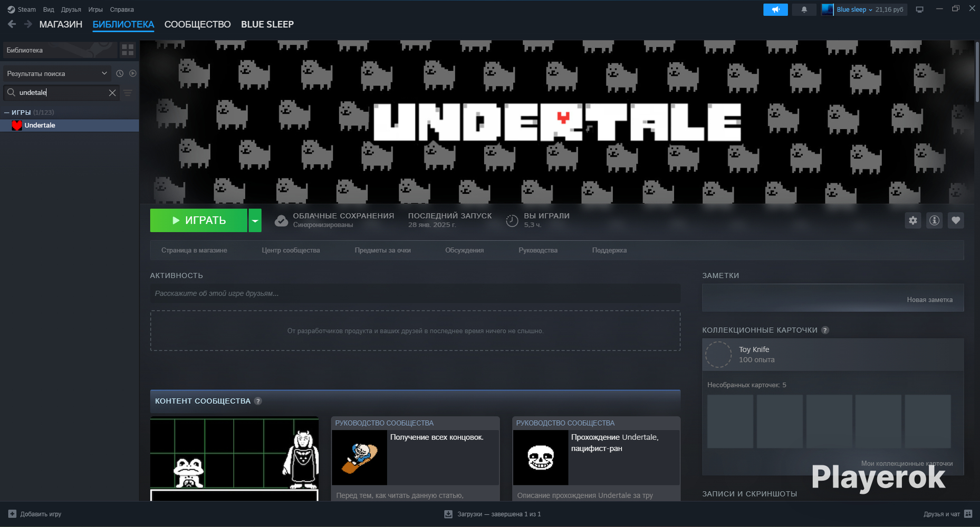The image size is (980, 527).
Task: Focus the library search field
Action: tap(61, 93)
